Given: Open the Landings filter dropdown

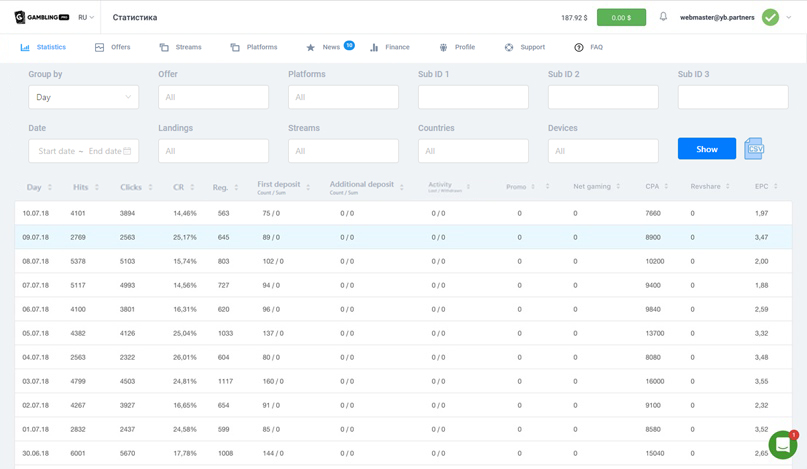Looking at the screenshot, I should pos(213,151).
